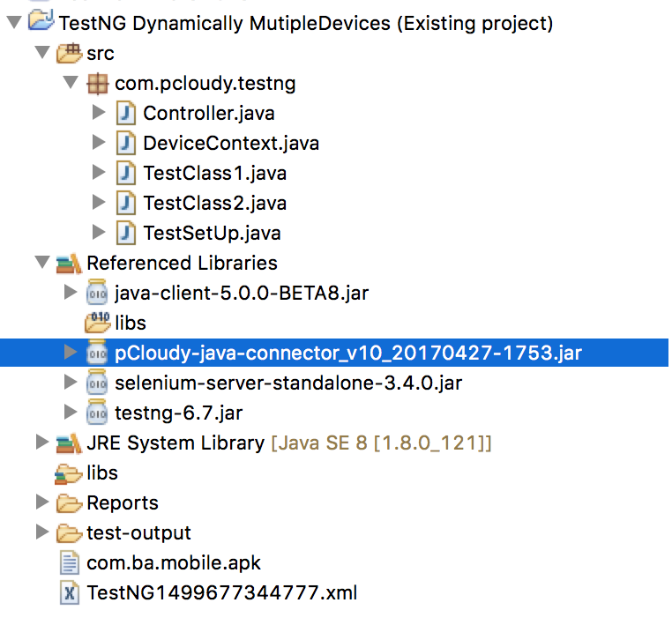Click the testng-6.7 jar icon
This screenshot has width=672, height=640.
pos(97,412)
